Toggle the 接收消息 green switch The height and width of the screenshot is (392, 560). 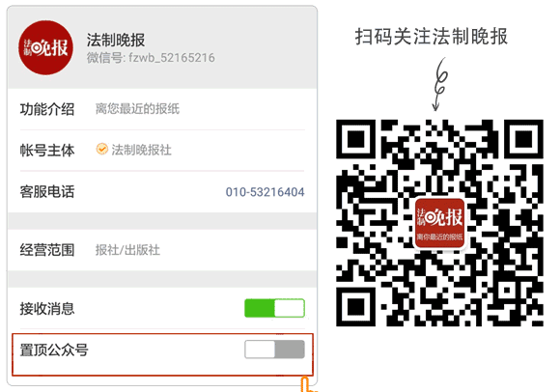point(274,308)
